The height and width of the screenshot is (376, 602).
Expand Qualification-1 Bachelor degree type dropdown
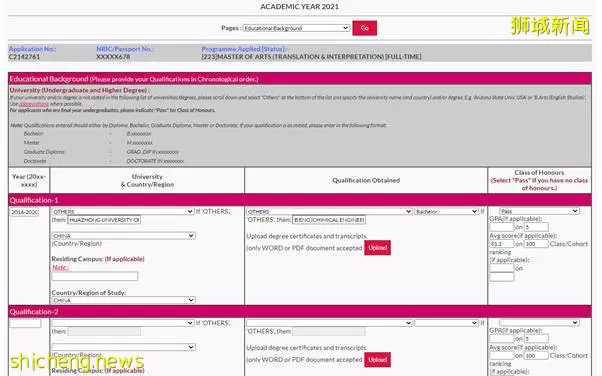[x=447, y=212]
